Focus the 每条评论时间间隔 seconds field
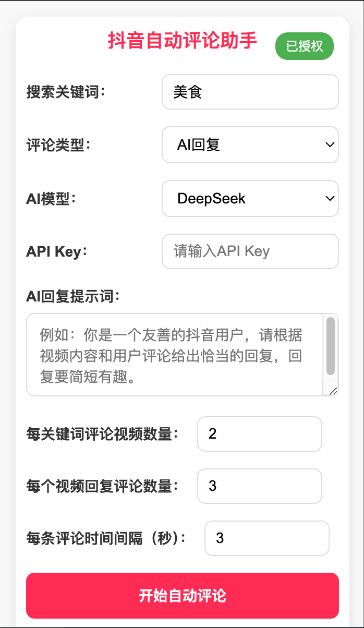The width and height of the screenshot is (364, 628). 266,538
